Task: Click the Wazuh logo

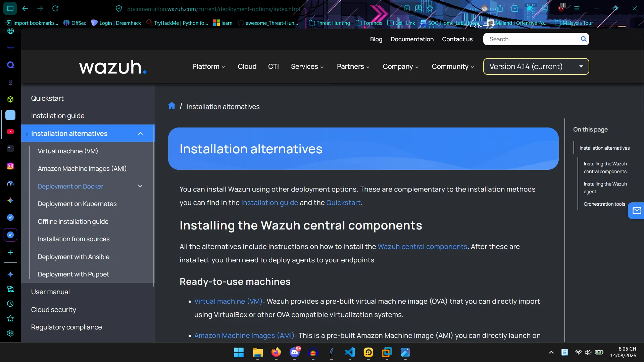Action: pos(113,67)
